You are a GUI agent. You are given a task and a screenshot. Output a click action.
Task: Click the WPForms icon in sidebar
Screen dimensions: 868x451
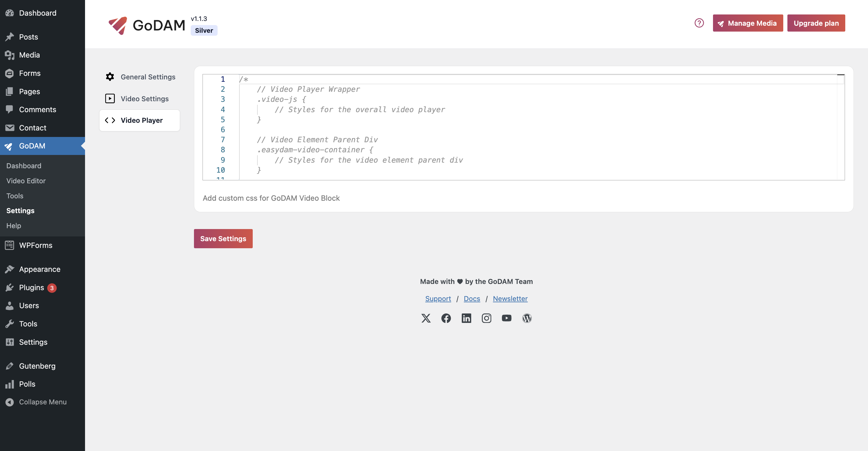[10, 245]
